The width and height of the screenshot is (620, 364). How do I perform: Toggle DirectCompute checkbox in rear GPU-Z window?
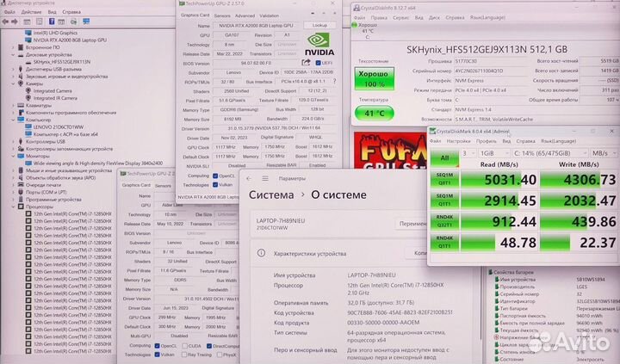(x=208, y=346)
